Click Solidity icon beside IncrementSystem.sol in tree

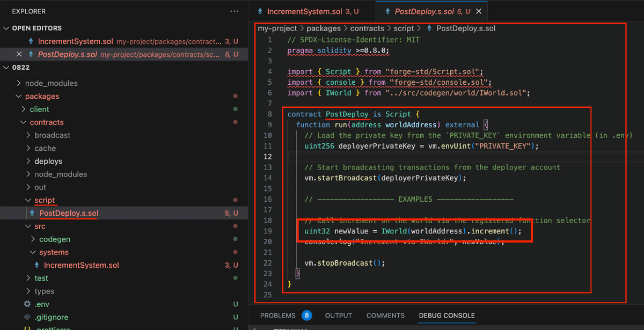pyautogui.click(x=37, y=265)
